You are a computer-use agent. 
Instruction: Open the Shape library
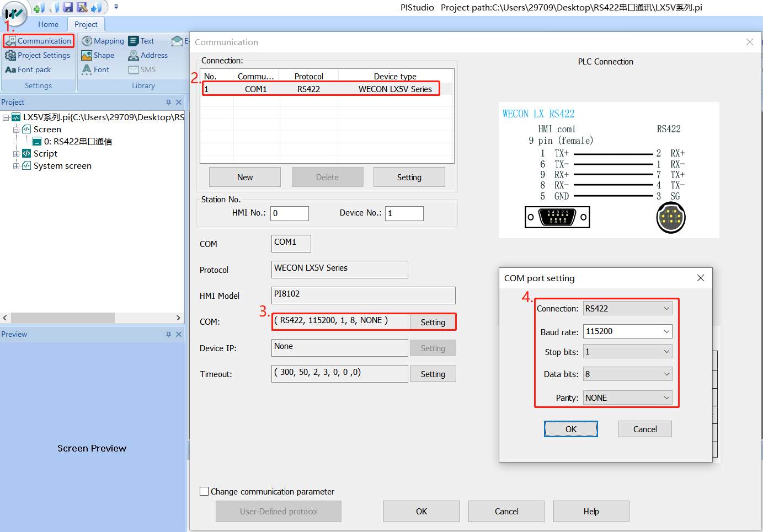(x=98, y=56)
